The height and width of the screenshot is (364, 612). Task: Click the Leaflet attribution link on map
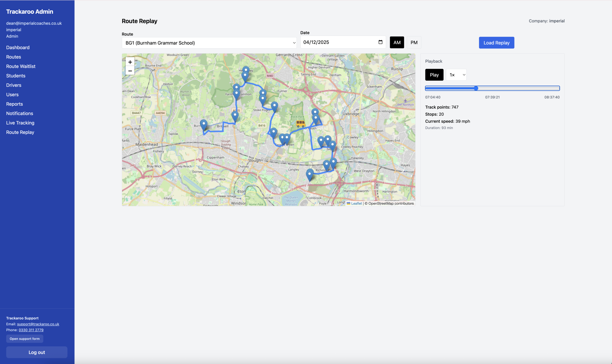pos(356,203)
